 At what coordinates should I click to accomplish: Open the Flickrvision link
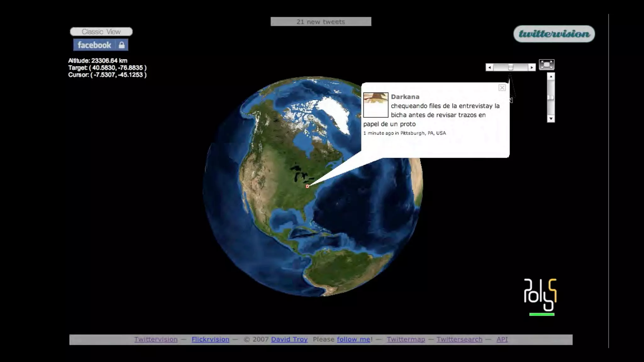(x=210, y=339)
